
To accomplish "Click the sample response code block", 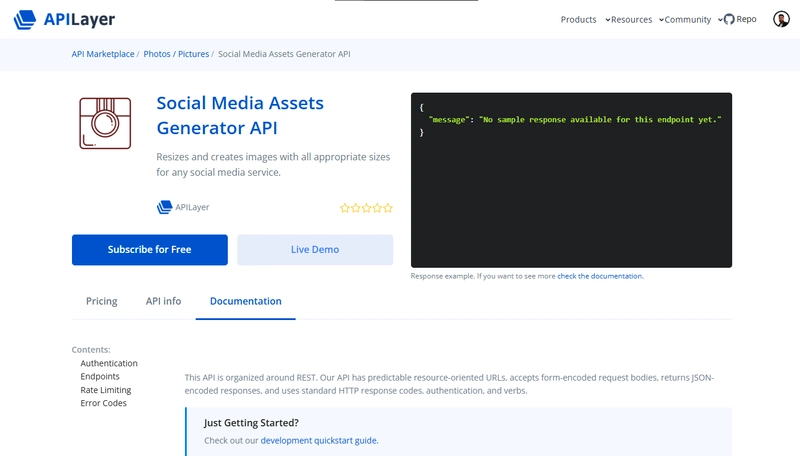I will pyautogui.click(x=571, y=180).
